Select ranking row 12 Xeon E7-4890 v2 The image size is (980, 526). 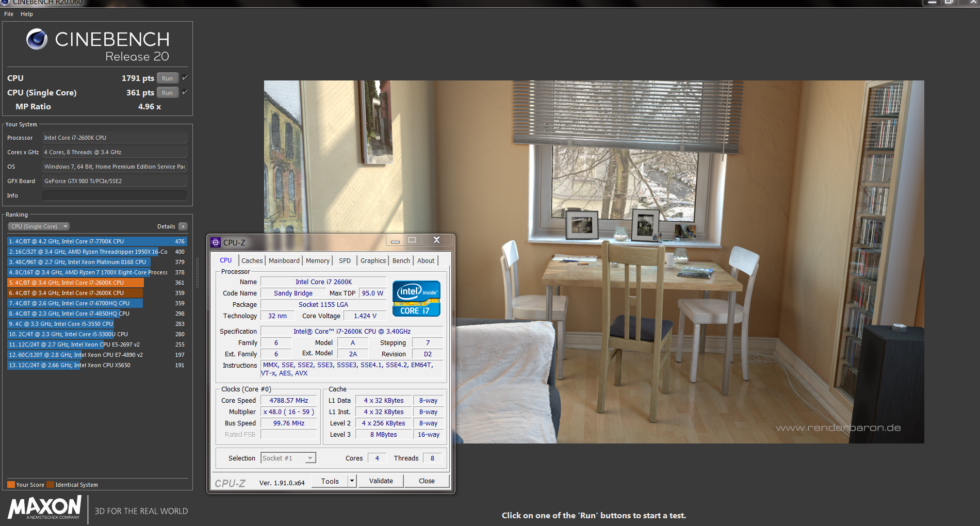click(x=97, y=355)
